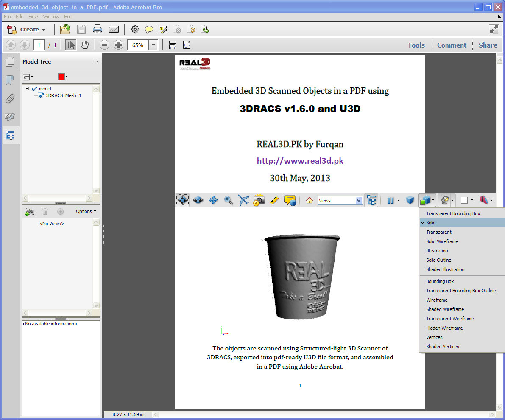Create a new 3D view
Screen dimensions: 505x420
click(30, 211)
